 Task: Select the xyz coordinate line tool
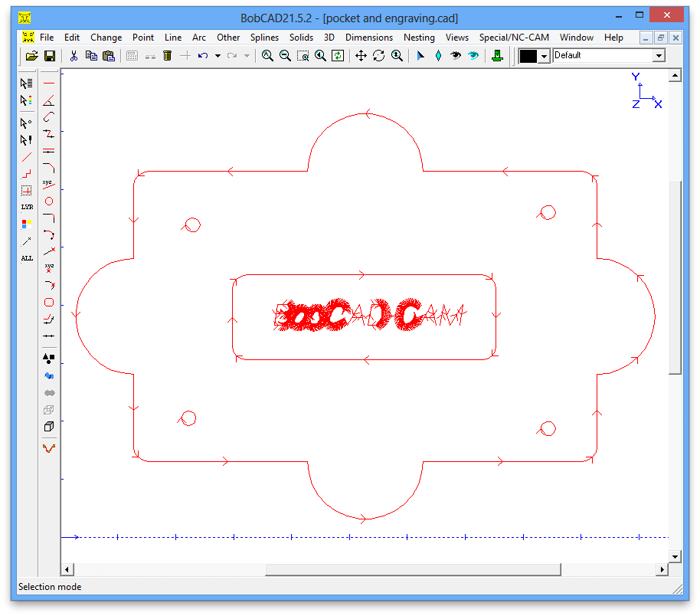(x=49, y=185)
